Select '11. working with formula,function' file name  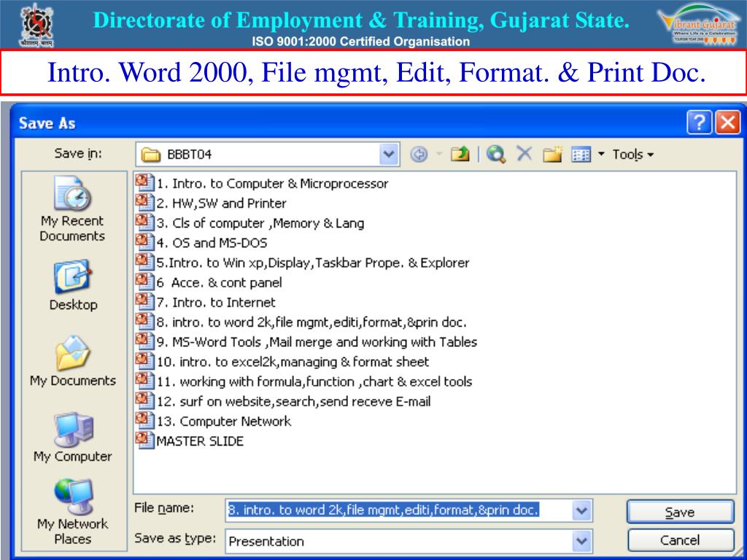pos(314,382)
